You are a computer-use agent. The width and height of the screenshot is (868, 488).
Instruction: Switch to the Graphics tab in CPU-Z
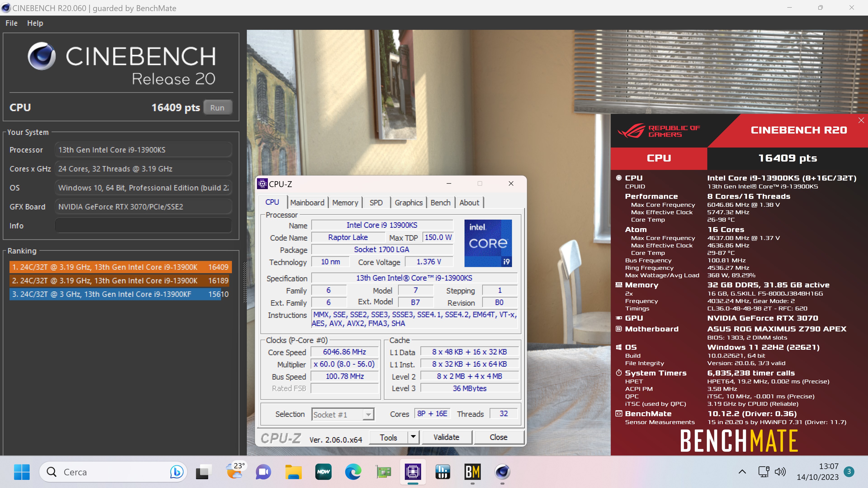[408, 202]
